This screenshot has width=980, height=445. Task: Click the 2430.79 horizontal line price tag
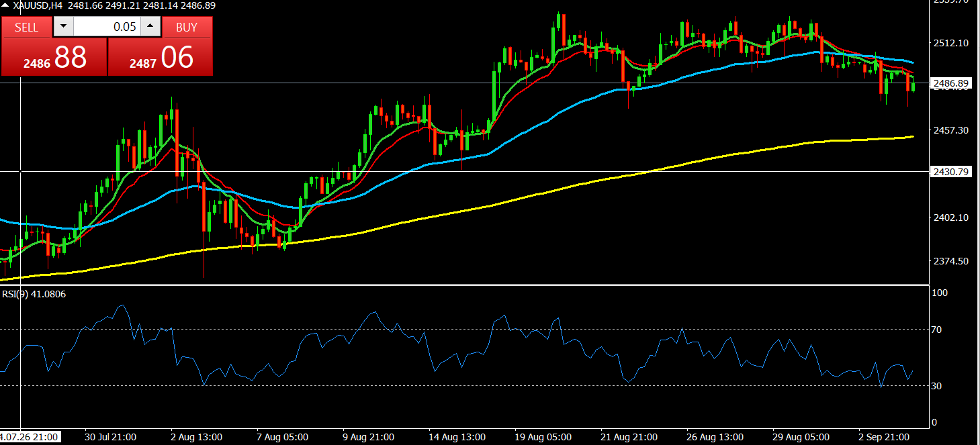click(x=951, y=172)
